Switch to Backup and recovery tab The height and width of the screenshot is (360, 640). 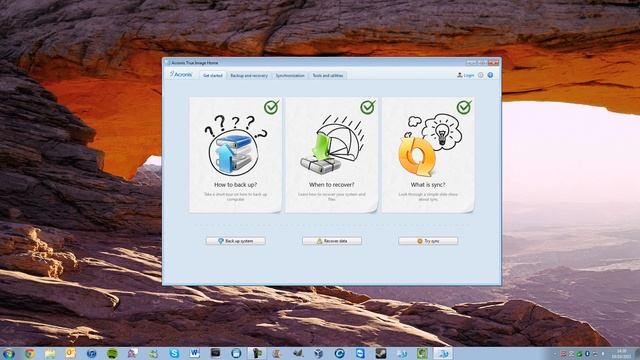pos(249,76)
